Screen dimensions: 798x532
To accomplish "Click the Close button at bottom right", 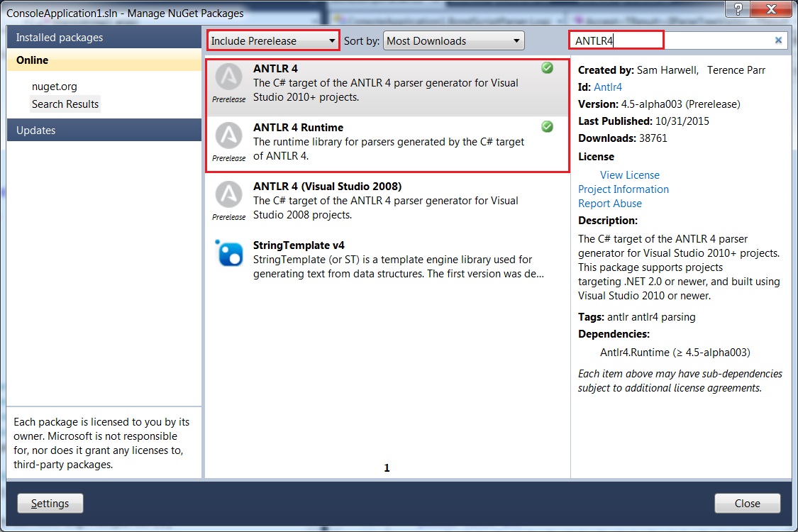I will (x=747, y=504).
